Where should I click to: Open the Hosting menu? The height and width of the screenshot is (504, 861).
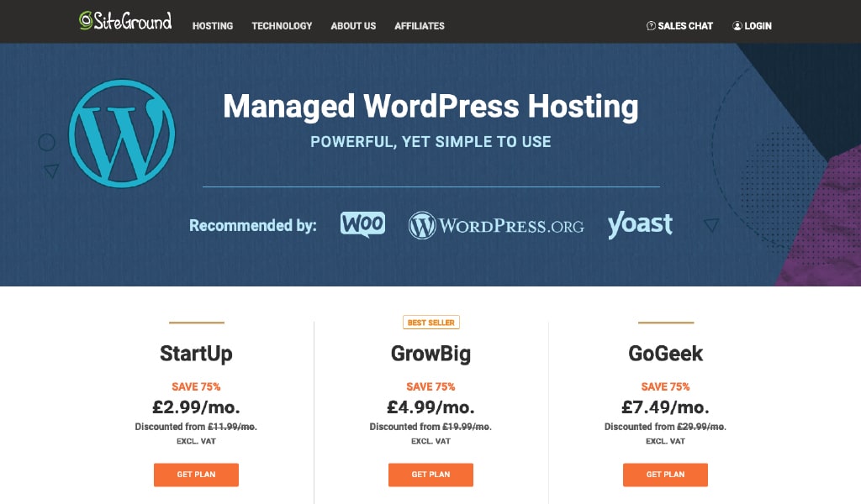[213, 26]
